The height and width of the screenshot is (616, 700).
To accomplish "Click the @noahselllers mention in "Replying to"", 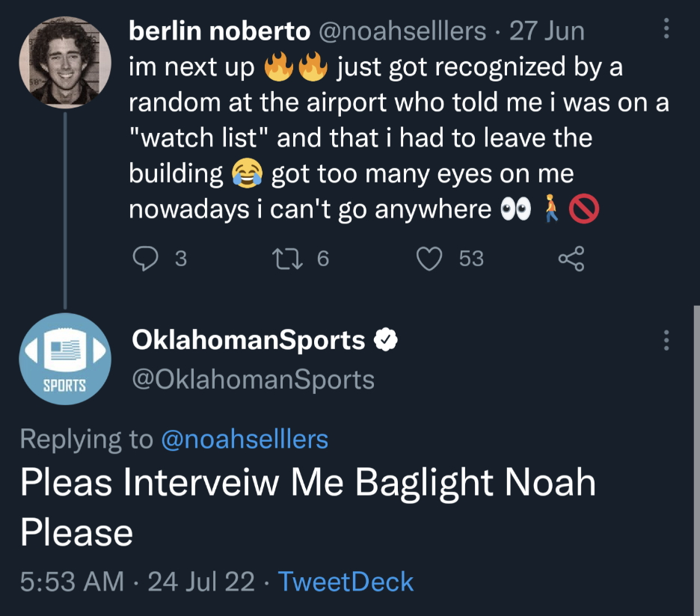I will tap(245, 439).
